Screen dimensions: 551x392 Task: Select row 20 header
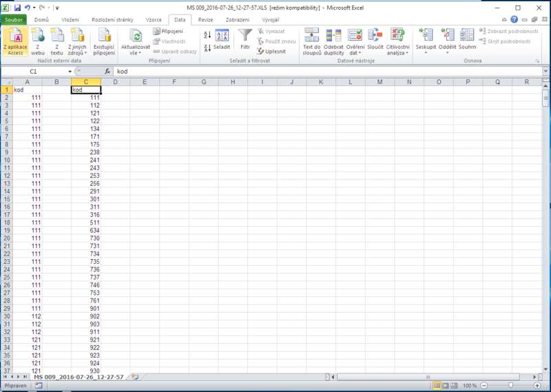[6, 238]
